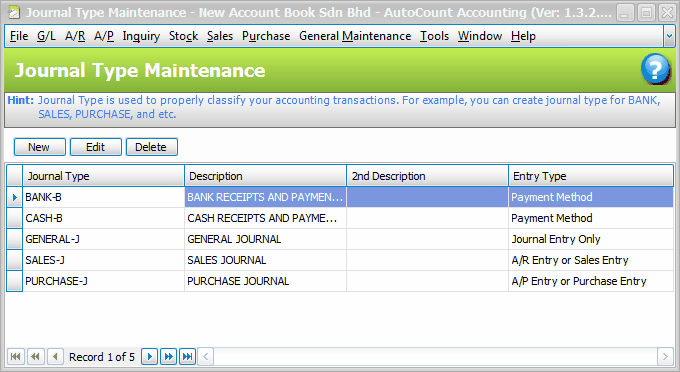The width and height of the screenshot is (680, 372).
Task: Open the A/R menu
Action: point(75,36)
